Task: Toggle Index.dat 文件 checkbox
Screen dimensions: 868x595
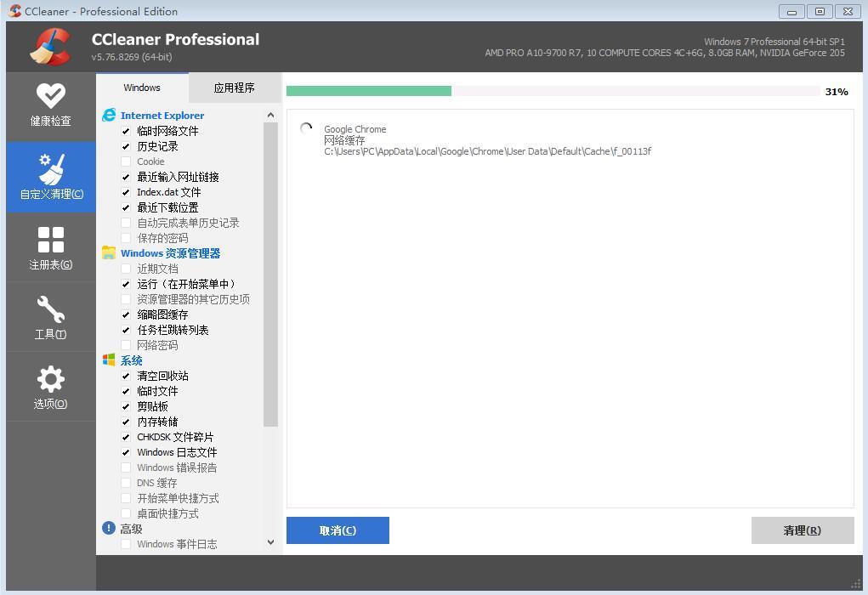Action: click(x=126, y=192)
